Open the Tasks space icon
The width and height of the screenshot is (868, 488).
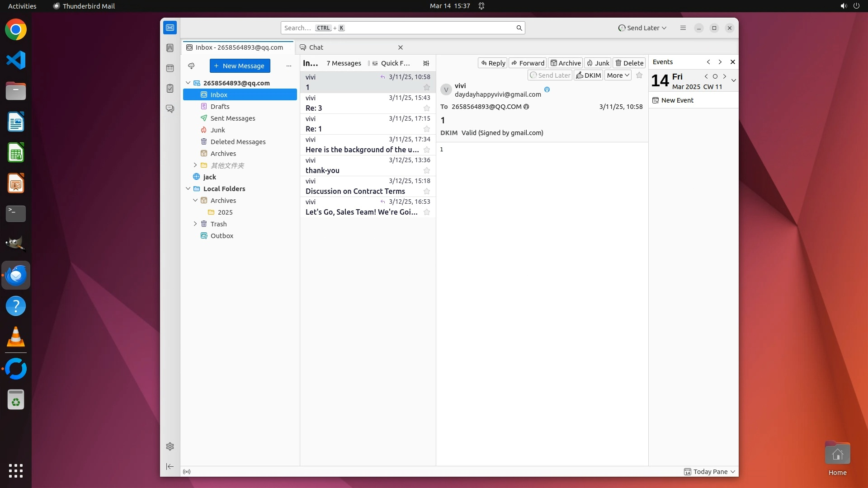click(170, 89)
